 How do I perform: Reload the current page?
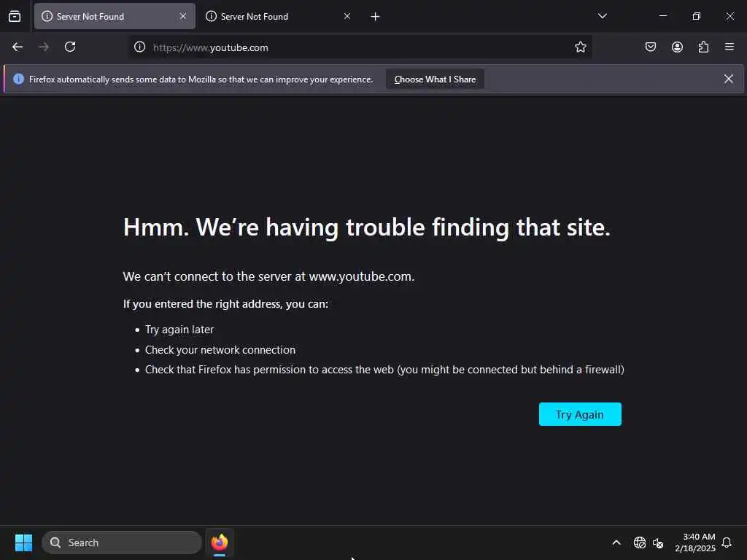[x=70, y=47]
